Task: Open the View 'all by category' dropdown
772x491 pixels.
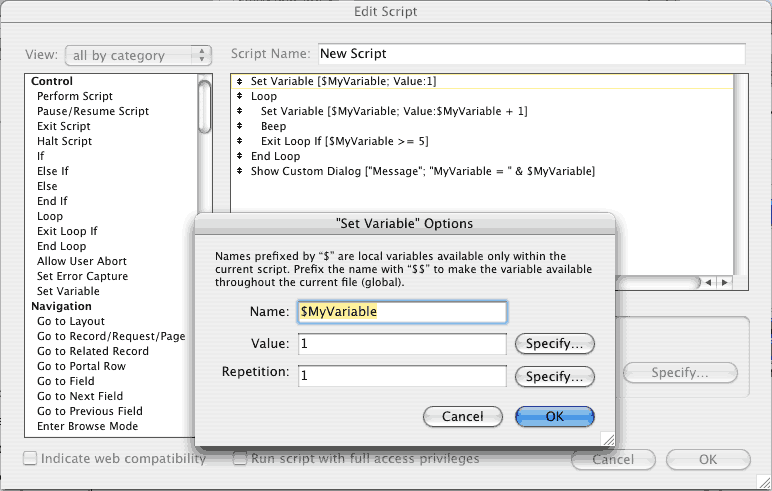Action: (x=138, y=55)
